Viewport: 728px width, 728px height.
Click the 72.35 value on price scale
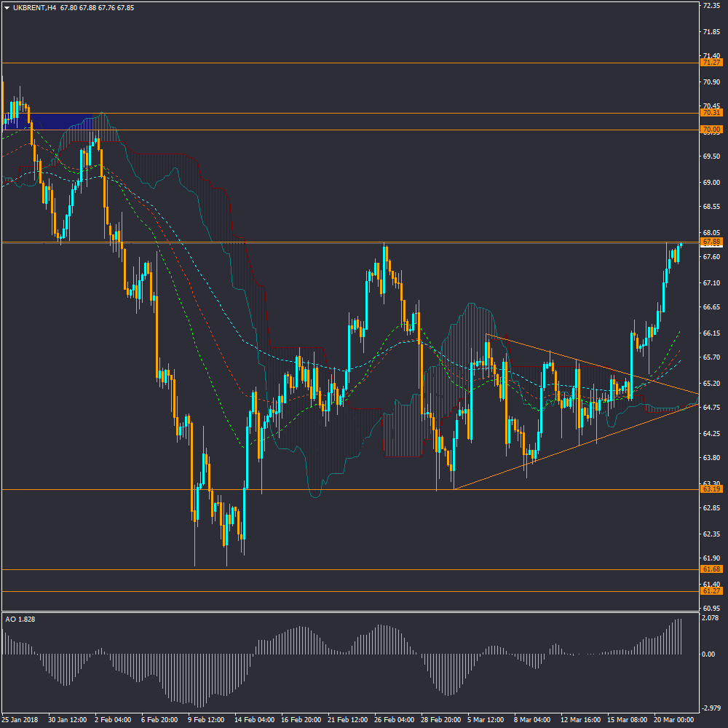click(x=710, y=5)
